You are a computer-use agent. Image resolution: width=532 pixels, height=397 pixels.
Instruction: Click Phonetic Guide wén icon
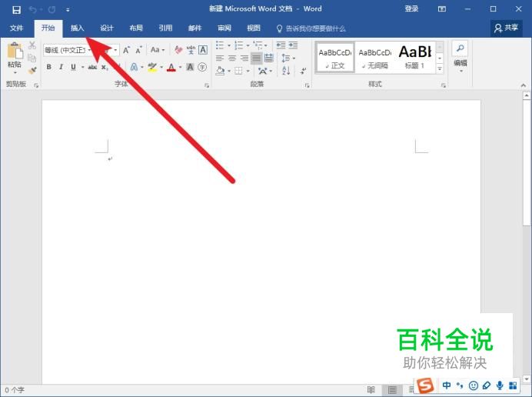pos(191,50)
